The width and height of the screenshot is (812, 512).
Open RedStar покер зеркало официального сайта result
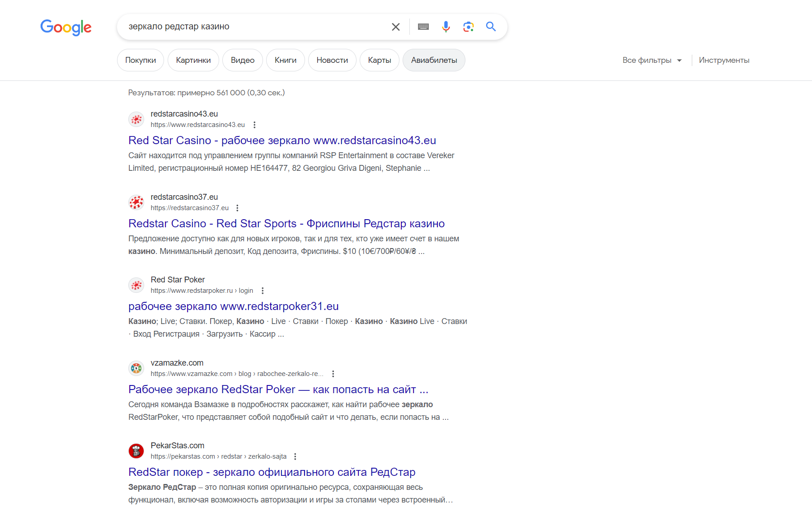coord(272,472)
